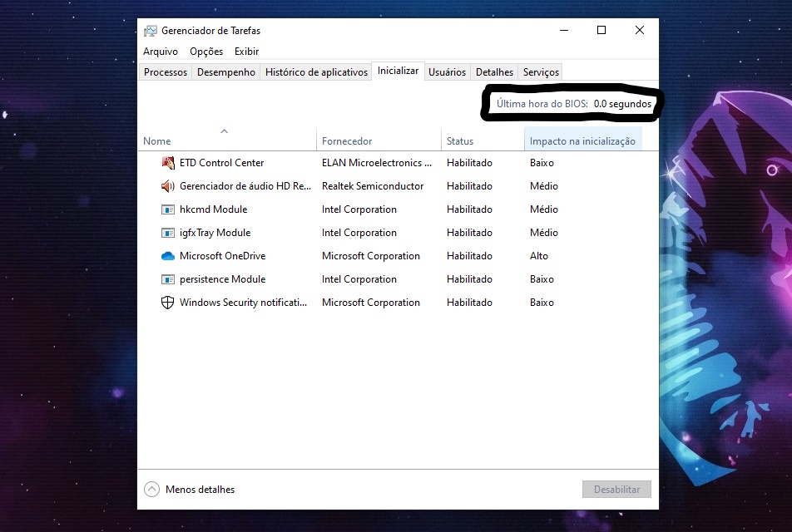Click Microsoft Corporation vendor for OneDrive
The height and width of the screenshot is (532, 792).
click(x=371, y=256)
